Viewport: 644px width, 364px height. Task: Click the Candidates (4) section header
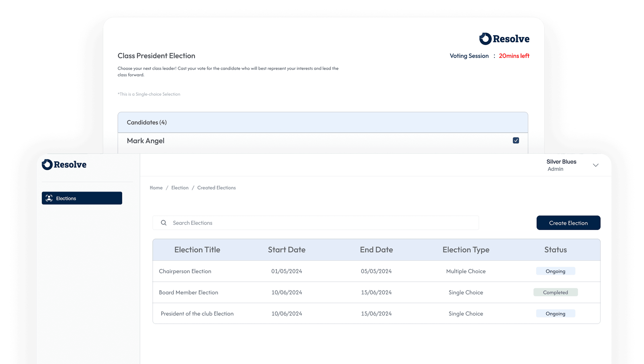(147, 122)
